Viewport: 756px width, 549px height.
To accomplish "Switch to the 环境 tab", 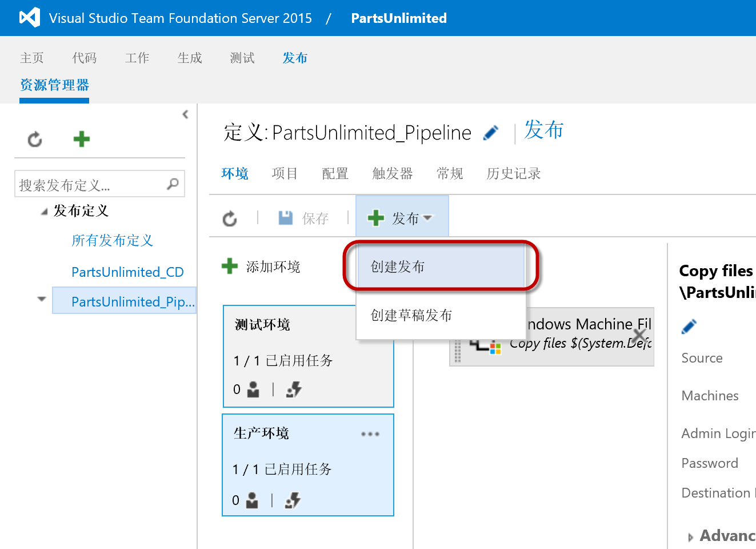I will click(235, 173).
